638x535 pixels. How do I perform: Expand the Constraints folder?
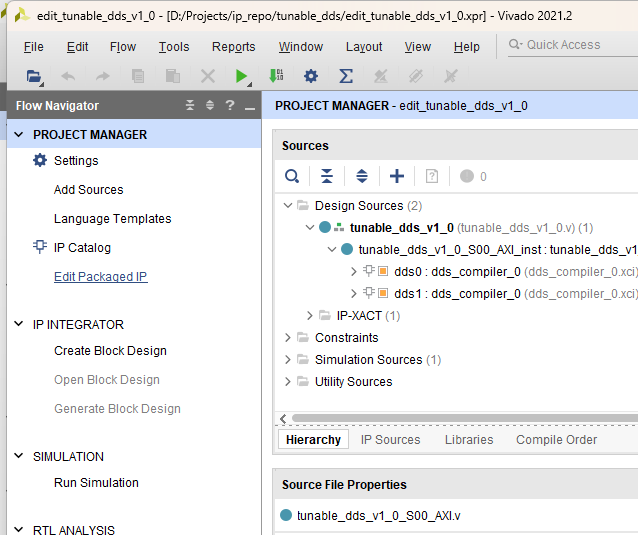coord(288,337)
